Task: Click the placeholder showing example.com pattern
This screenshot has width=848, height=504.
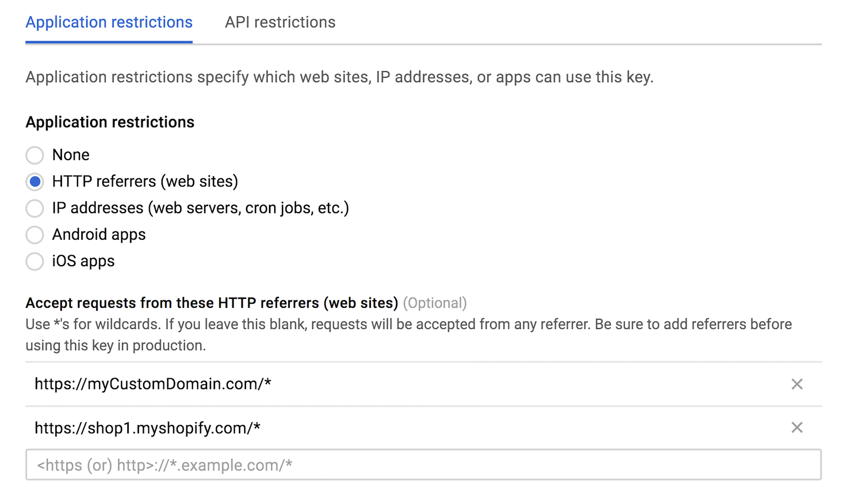Action: 164,465
